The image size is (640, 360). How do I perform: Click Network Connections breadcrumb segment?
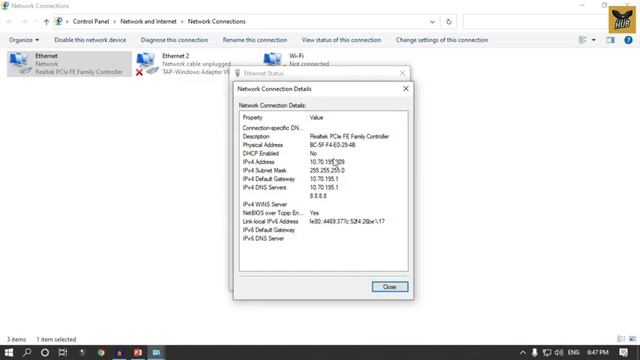[x=216, y=22]
